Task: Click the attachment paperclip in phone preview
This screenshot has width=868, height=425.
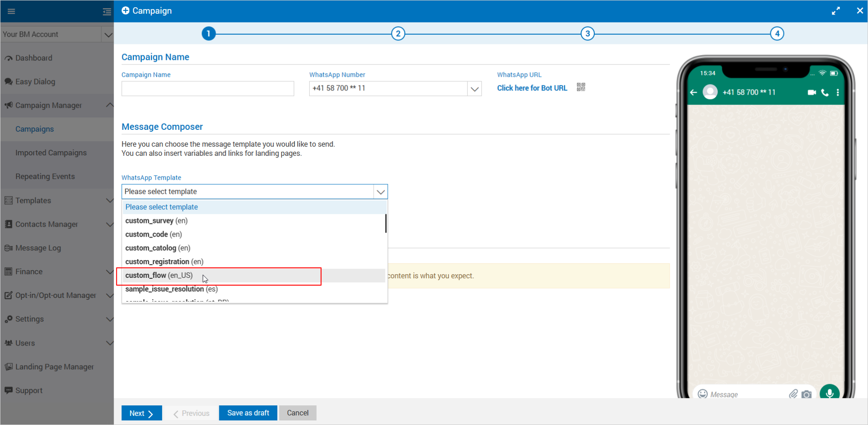Action: point(794,394)
